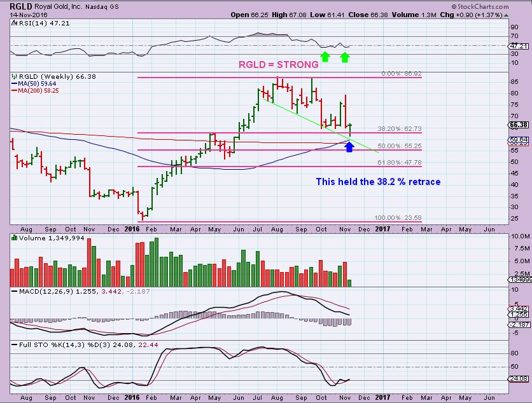This screenshot has height=403, width=532.
Task: Click the 50.00%: 55.25 Fibonacci label
Action: [x=400, y=146]
